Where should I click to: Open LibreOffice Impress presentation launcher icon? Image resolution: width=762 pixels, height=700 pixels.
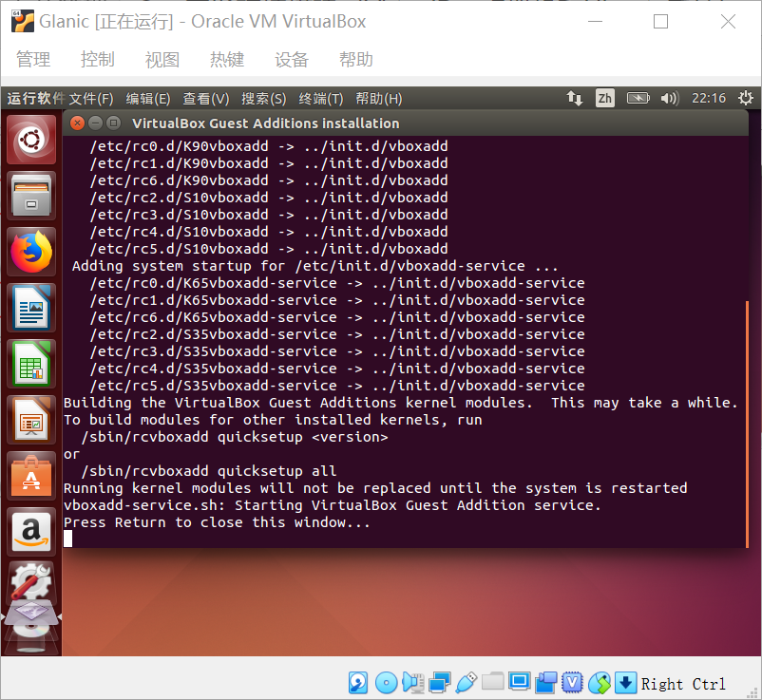pos(31,420)
